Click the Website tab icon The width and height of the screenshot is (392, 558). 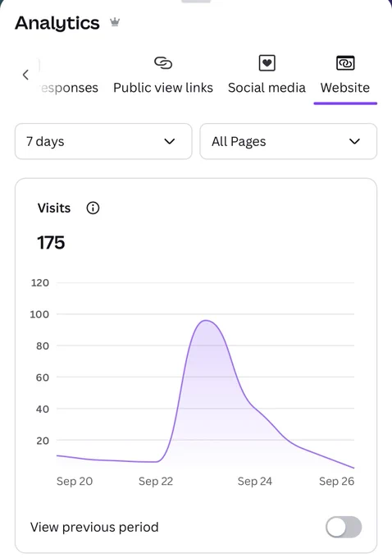(x=345, y=63)
